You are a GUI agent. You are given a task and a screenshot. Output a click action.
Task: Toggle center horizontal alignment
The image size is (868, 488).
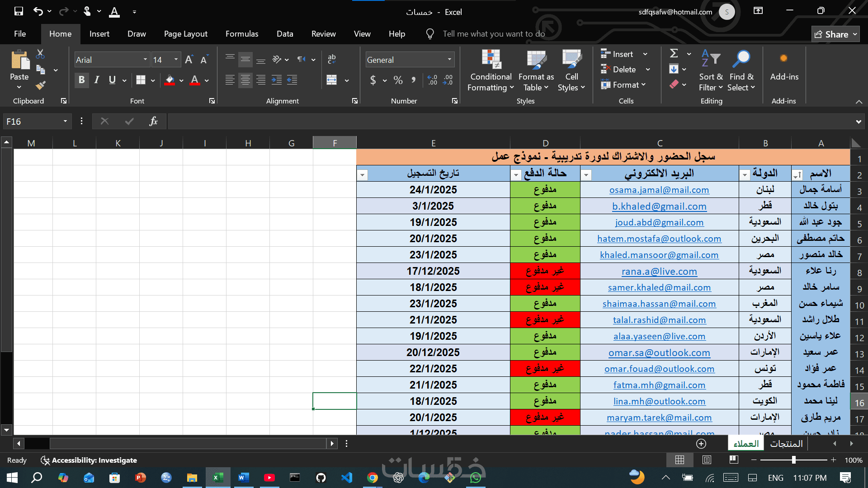coord(245,80)
